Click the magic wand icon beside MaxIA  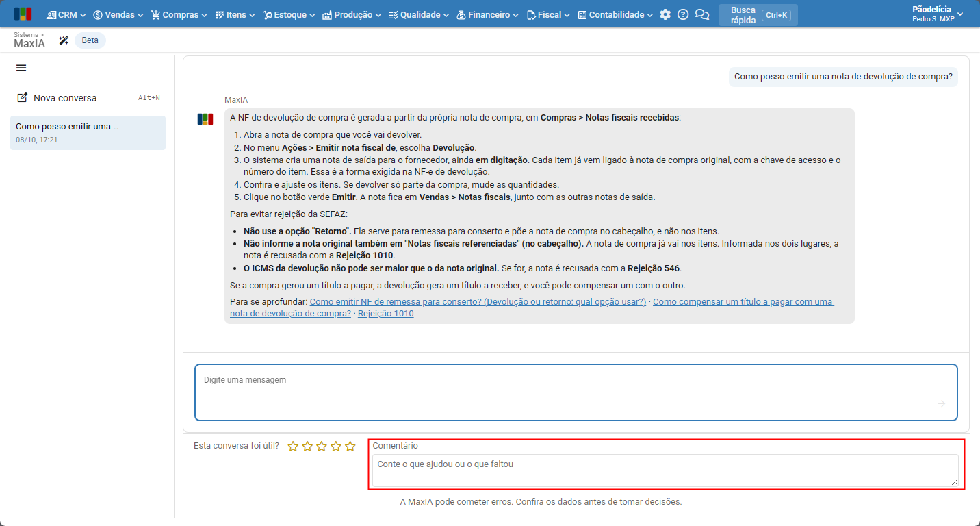[64, 40]
